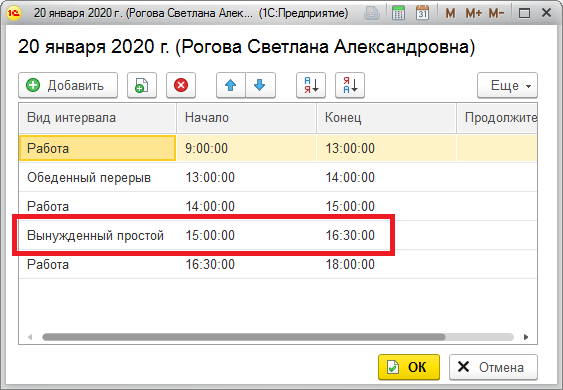The height and width of the screenshot is (390, 563).
Task: Click the M memory button
Action: 450,14
